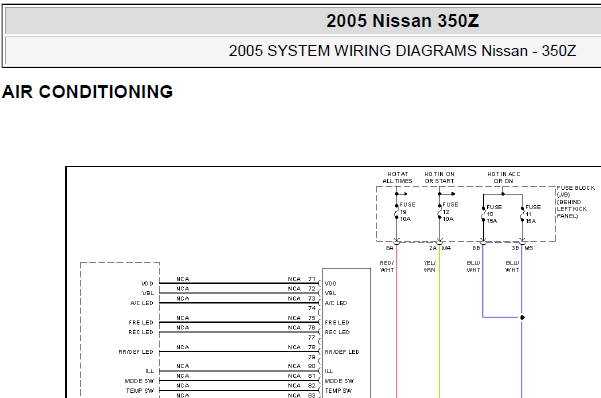Click the 'YEL/GRN' wire color label
The width and height of the screenshot is (601, 398).
pyautogui.click(x=430, y=266)
